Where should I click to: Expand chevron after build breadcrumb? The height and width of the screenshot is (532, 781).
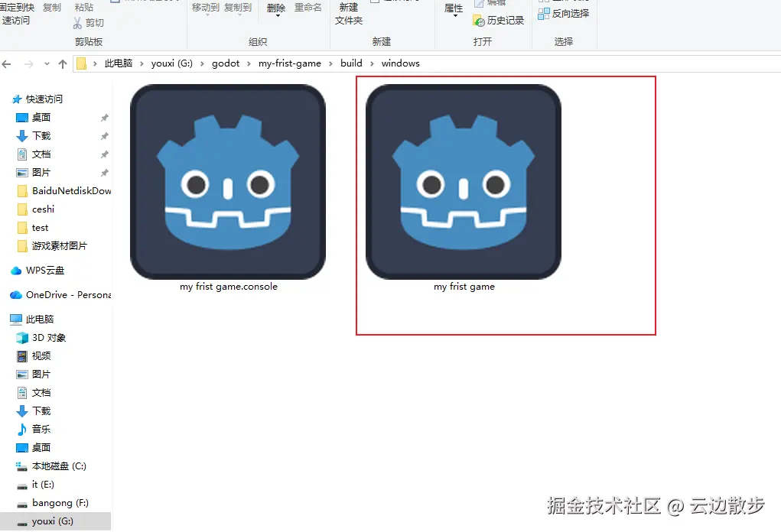372,63
